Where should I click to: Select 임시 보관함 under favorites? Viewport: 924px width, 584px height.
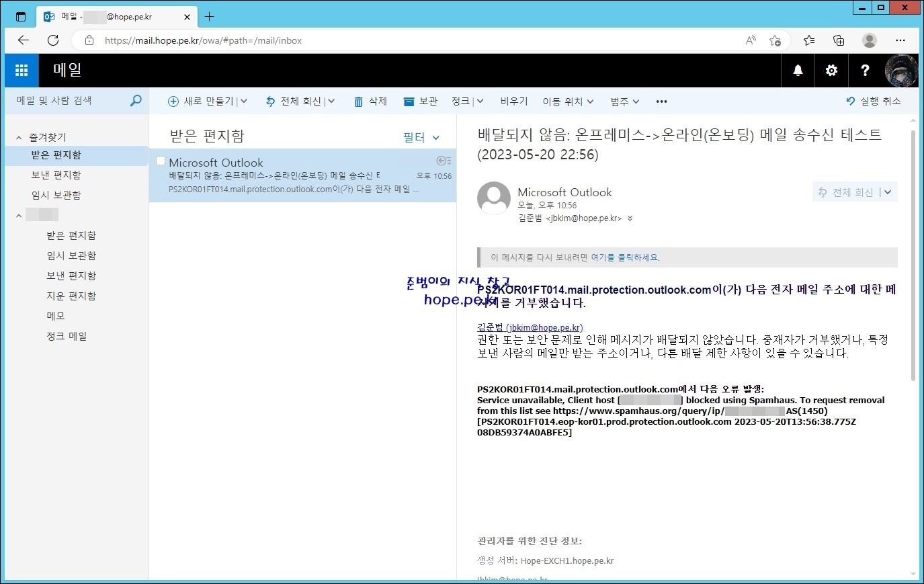tap(56, 196)
